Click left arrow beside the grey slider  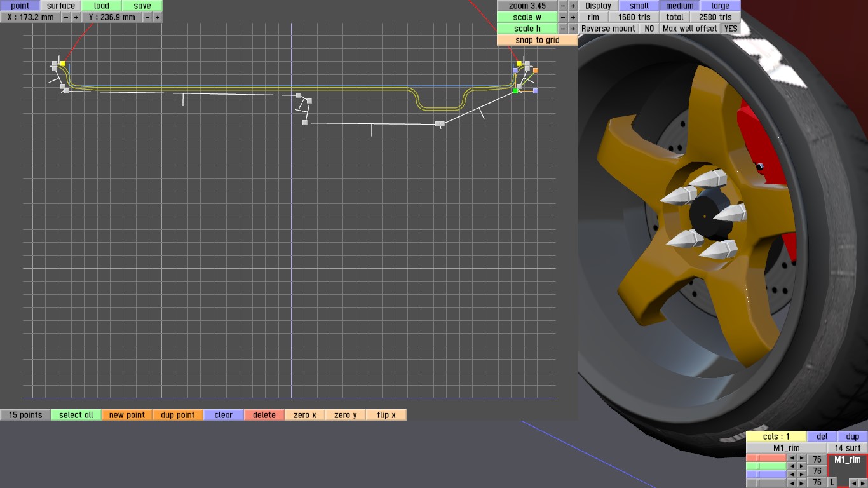click(792, 483)
